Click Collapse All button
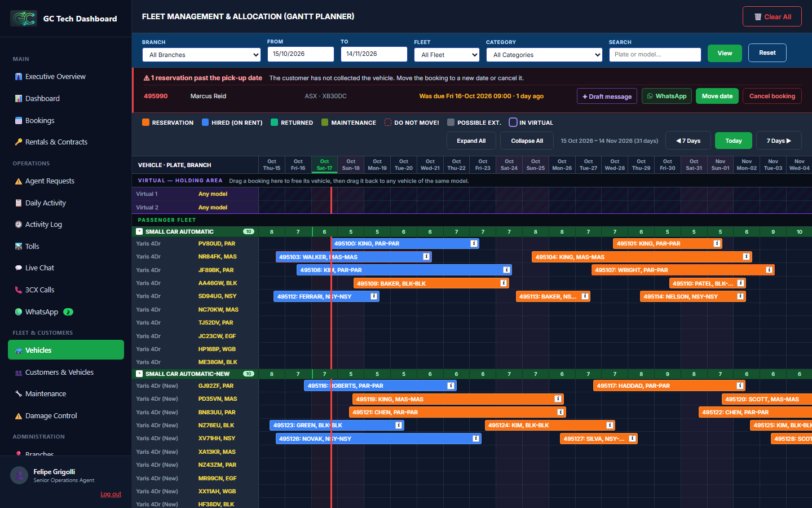This screenshot has height=508, width=812. (527, 141)
